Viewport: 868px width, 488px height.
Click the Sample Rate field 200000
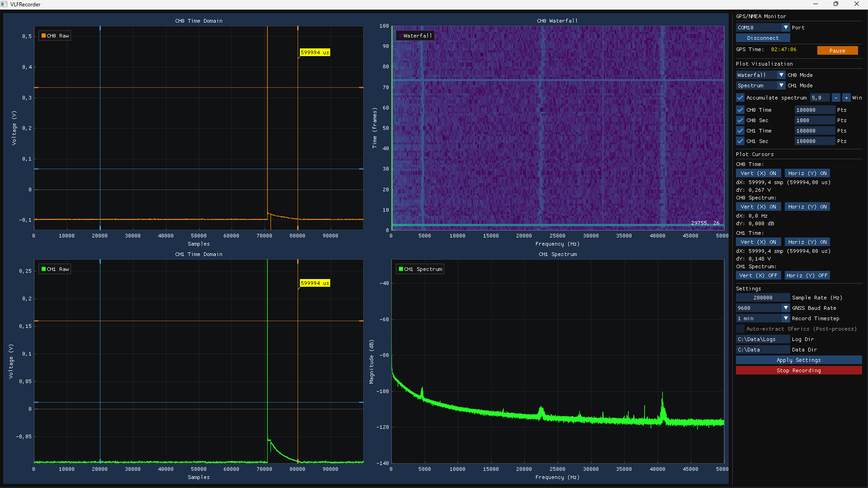pos(763,298)
